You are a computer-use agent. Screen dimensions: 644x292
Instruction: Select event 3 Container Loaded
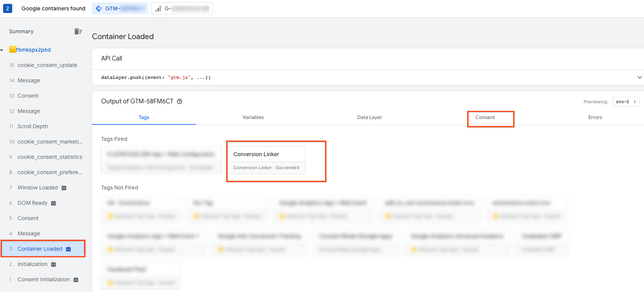click(x=43, y=249)
